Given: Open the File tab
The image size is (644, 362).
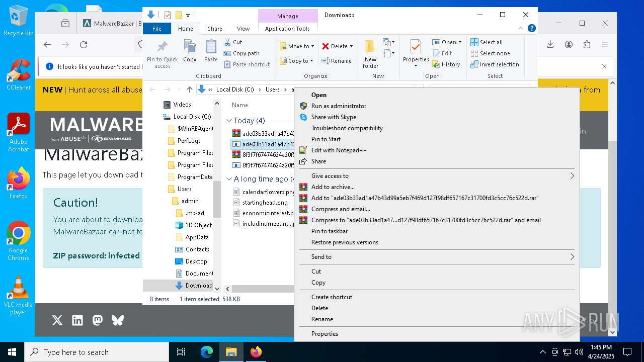Looking at the screenshot, I should (x=157, y=29).
